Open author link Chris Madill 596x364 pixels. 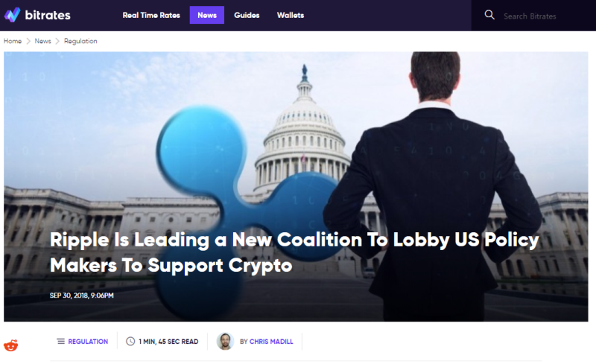tap(271, 342)
